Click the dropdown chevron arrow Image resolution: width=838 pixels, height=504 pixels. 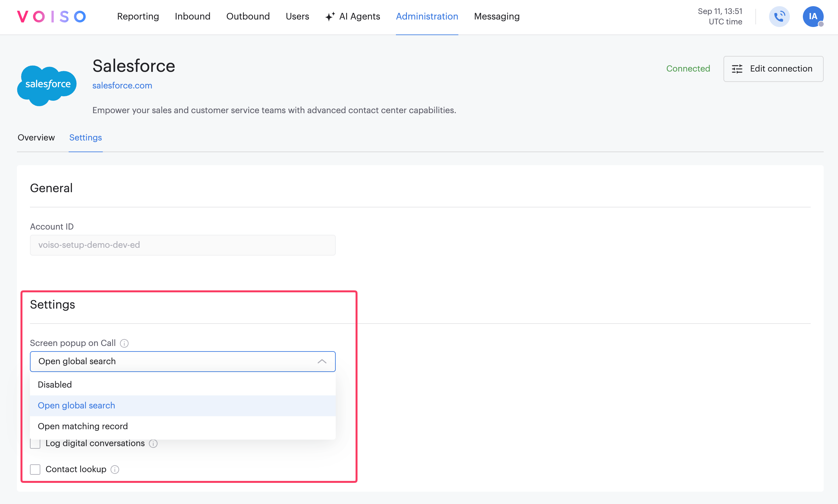322,361
